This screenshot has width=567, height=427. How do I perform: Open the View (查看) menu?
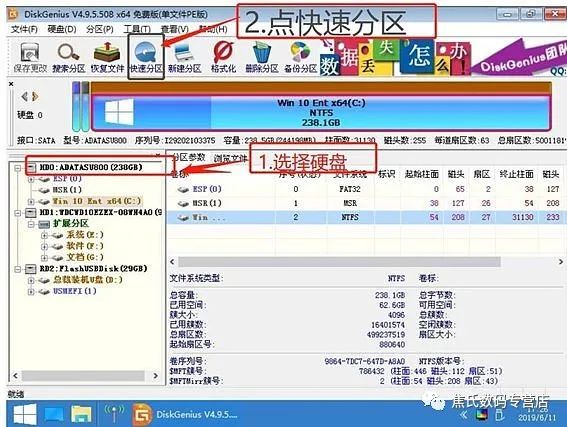coord(174,29)
